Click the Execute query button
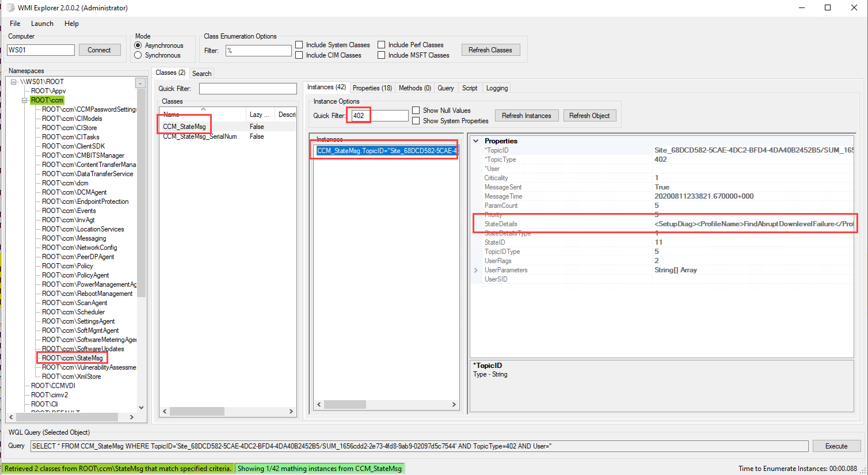868x475 pixels. (836, 446)
